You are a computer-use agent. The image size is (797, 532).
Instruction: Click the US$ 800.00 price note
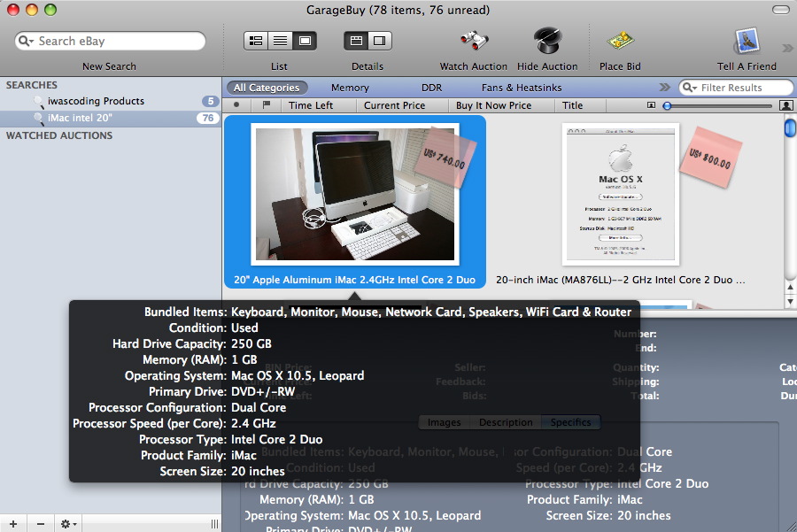tap(710, 157)
